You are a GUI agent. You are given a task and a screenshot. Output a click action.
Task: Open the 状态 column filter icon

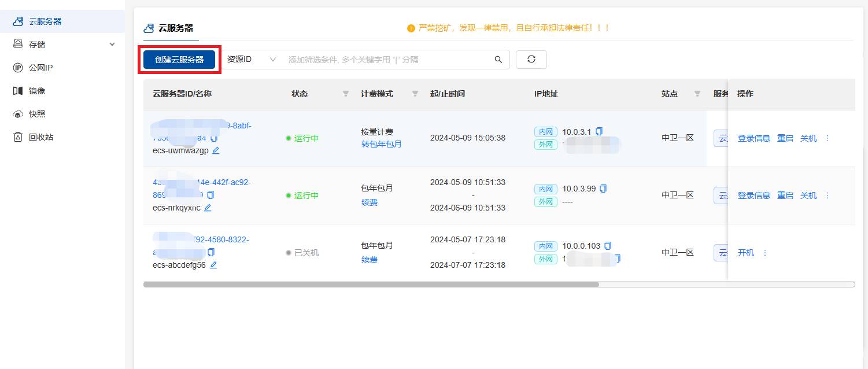pyautogui.click(x=346, y=94)
